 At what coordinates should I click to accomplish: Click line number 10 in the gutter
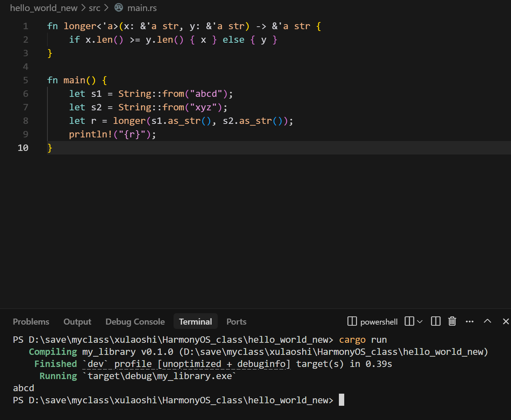[23, 148]
